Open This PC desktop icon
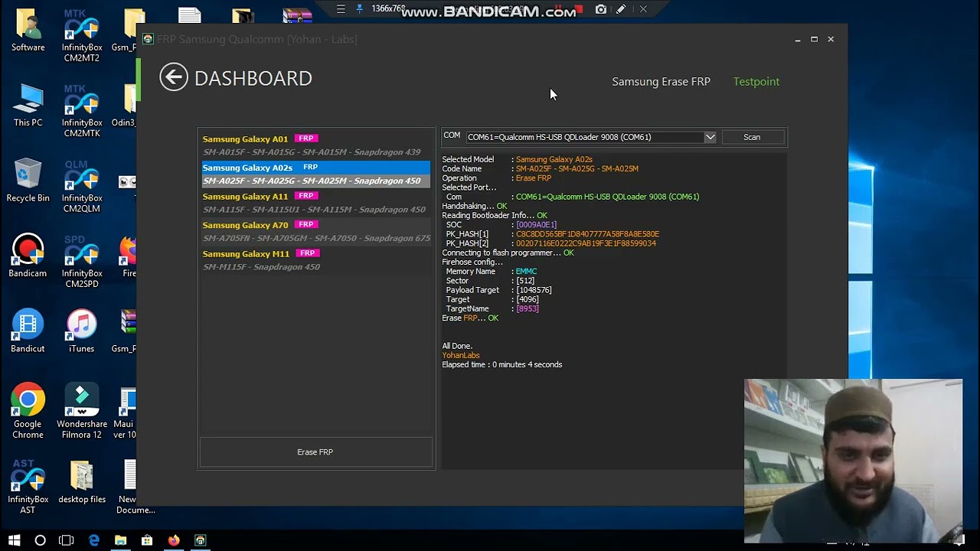 (x=28, y=106)
